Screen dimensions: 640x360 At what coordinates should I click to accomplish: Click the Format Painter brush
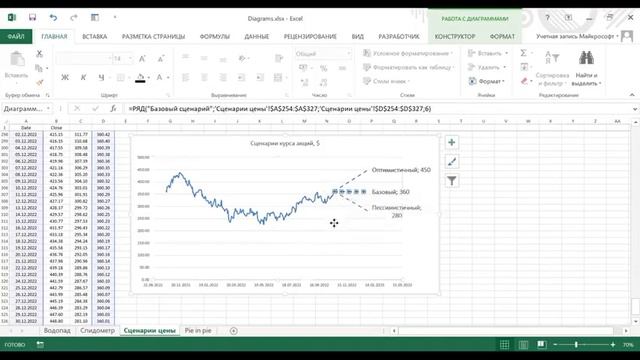[x=39, y=82]
